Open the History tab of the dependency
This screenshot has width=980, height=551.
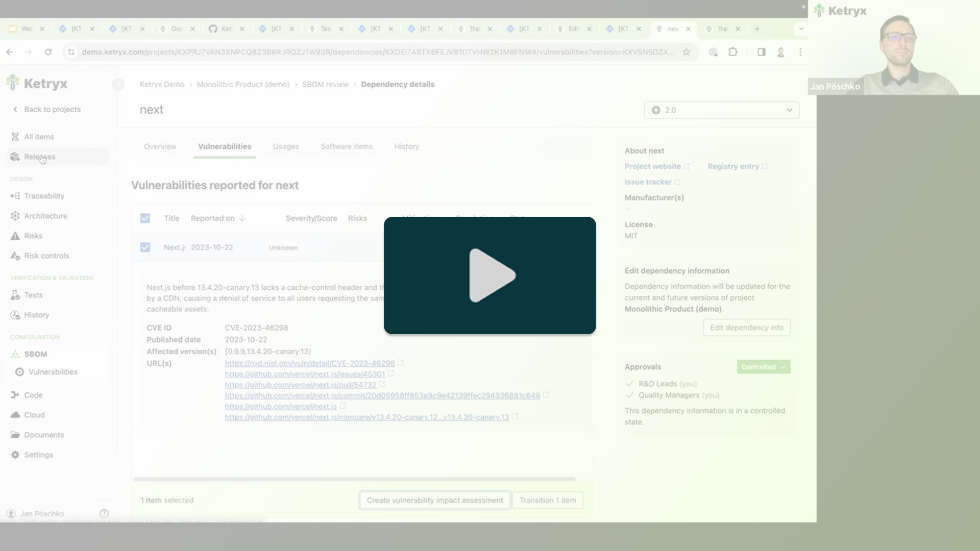point(406,146)
